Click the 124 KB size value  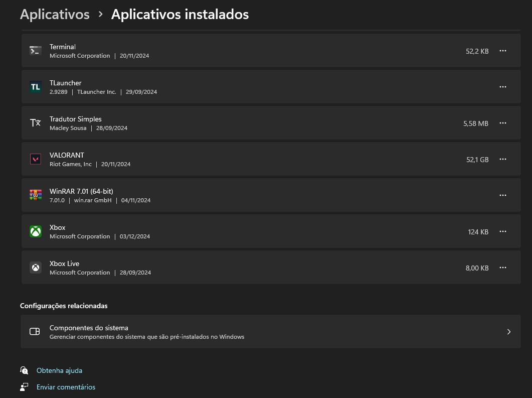pos(478,232)
